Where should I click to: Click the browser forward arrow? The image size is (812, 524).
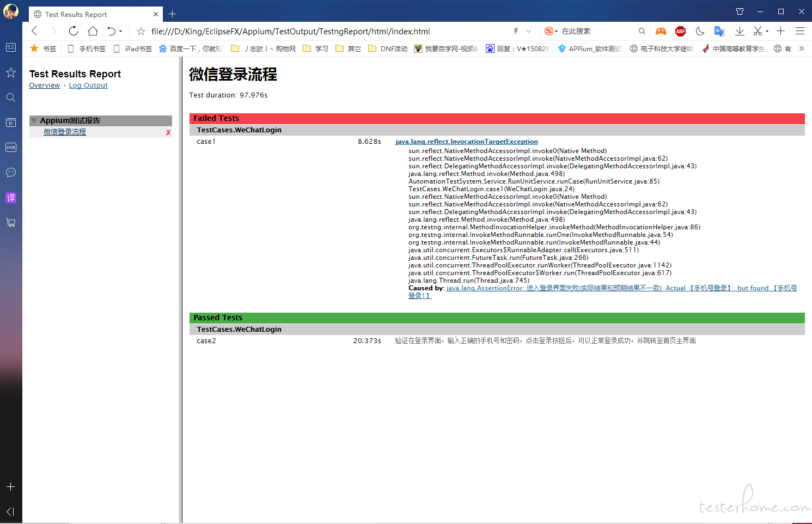click(53, 31)
